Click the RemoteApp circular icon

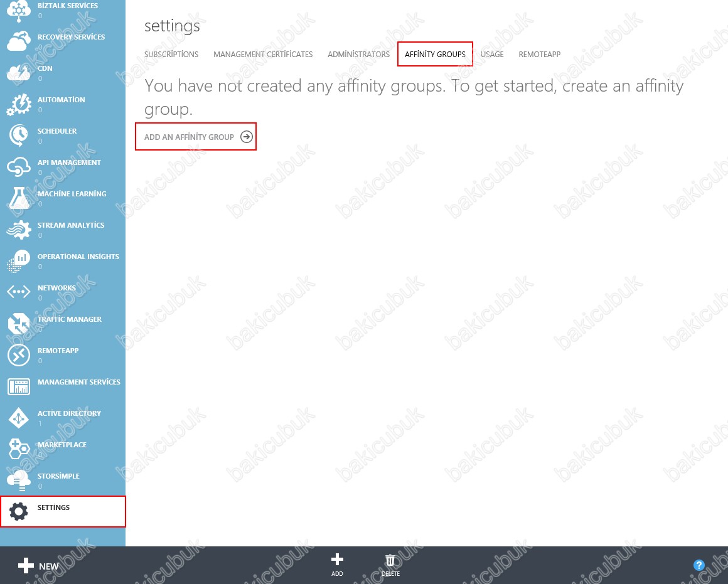click(x=19, y=355)
